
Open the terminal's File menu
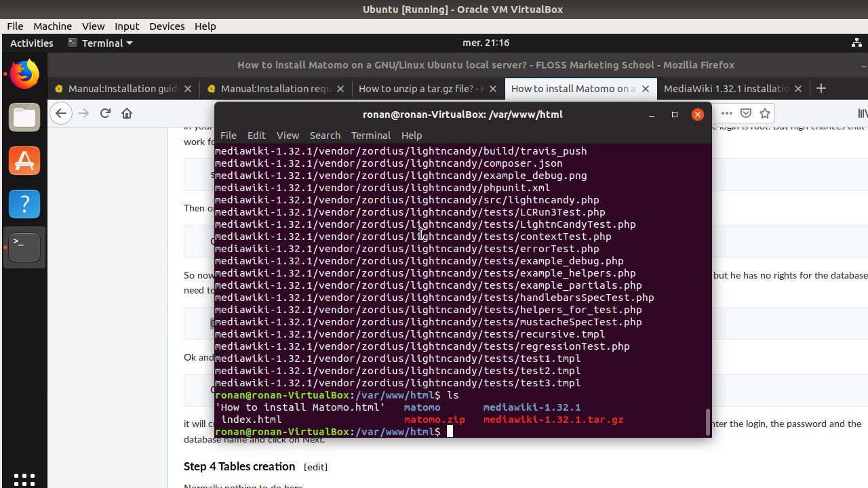click(229, 136)
